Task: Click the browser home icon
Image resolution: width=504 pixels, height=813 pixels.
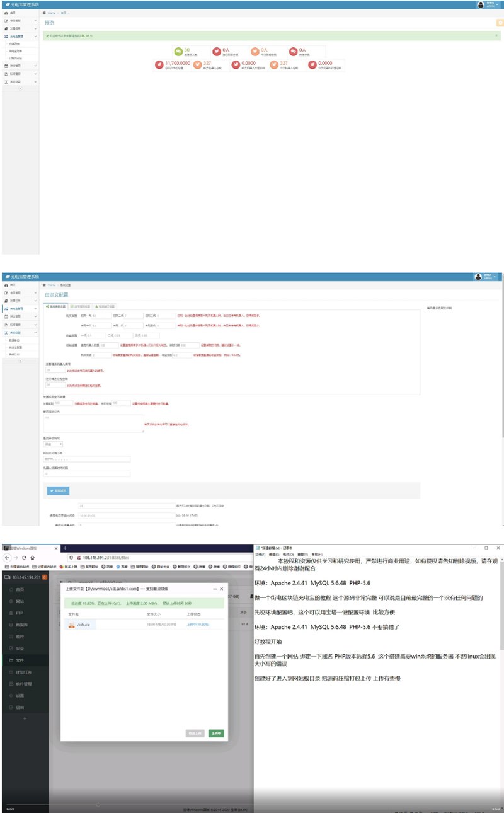Action: [32, 558]
